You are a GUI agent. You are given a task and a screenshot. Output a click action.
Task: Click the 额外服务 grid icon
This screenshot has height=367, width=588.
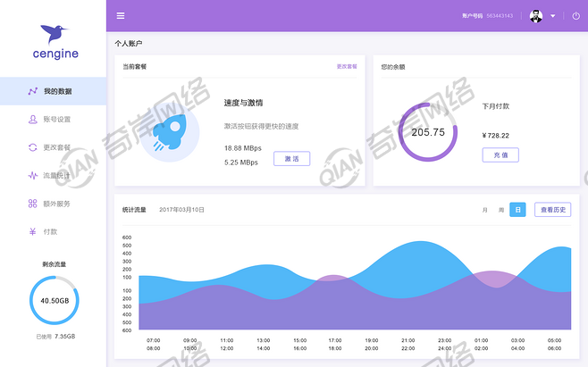33,204
